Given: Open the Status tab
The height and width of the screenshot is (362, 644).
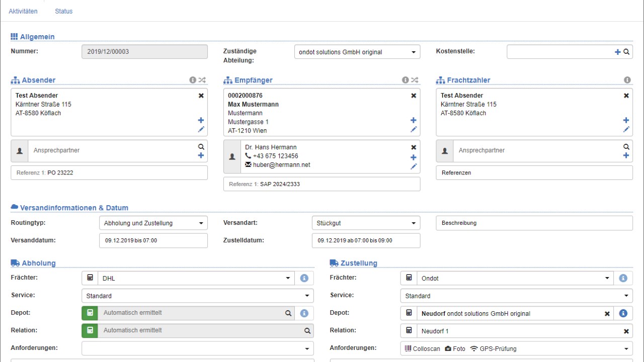Looking at the screenshot, I should pos(64,11).
